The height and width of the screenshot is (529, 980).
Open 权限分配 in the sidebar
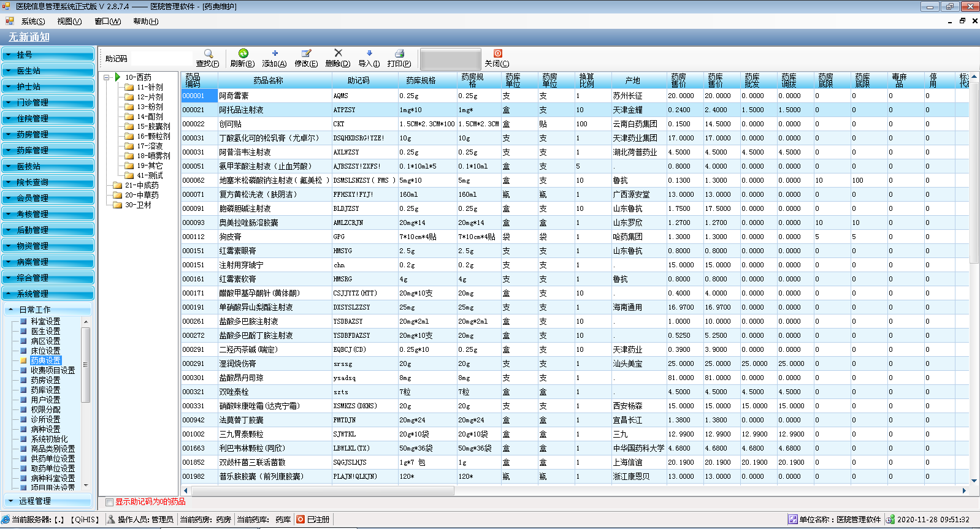(45, 409)
